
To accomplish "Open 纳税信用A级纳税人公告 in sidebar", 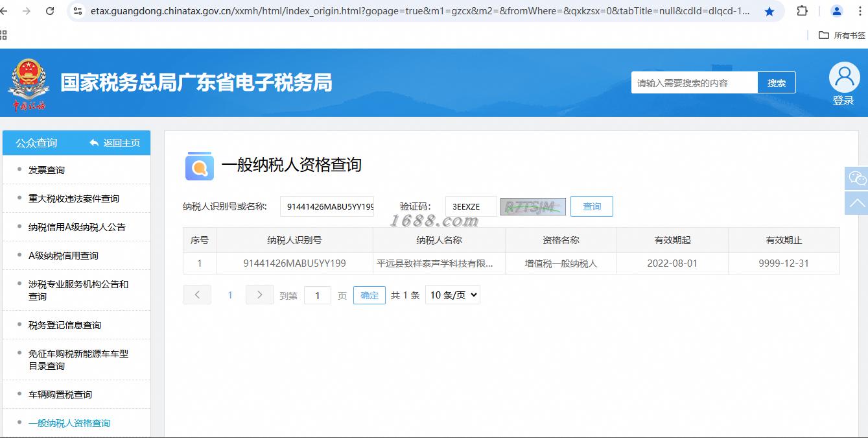I will click(x=77, y=227).
